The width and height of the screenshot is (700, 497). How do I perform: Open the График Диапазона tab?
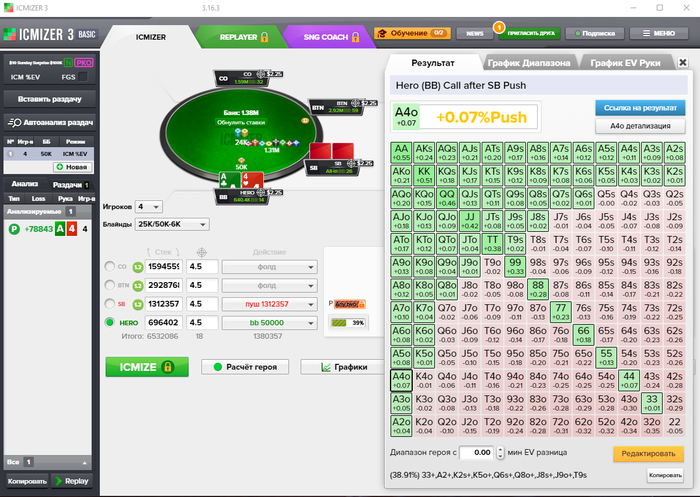pyautogui.click(x=529, y=63)
